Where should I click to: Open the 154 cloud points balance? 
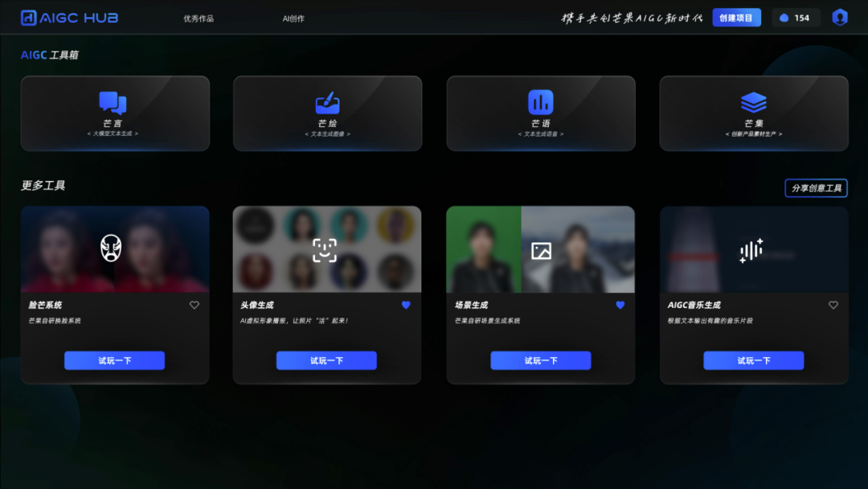pos(796,18)
